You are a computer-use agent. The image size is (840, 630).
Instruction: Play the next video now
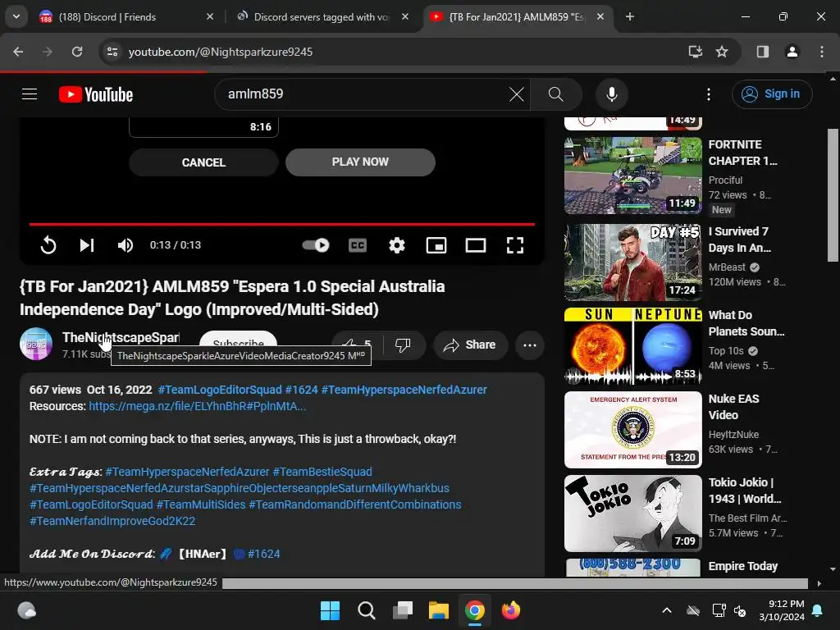tap(360, 162)
